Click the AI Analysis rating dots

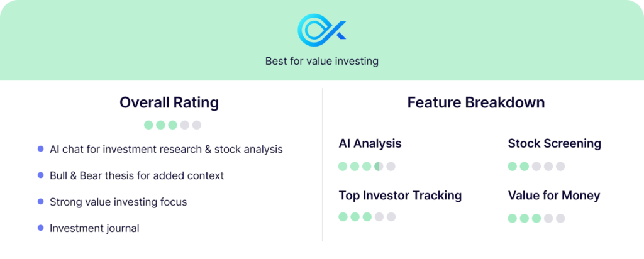pyautogui.click(x=367, y=166)
